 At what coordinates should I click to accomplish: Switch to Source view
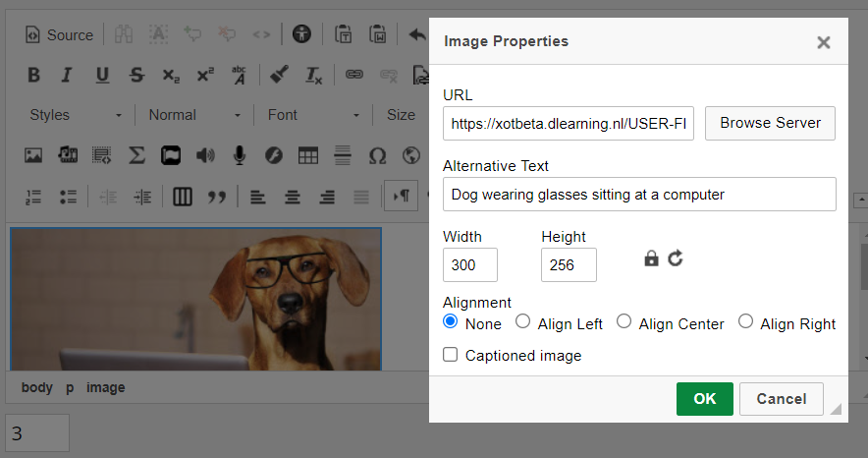pos(59,34)
